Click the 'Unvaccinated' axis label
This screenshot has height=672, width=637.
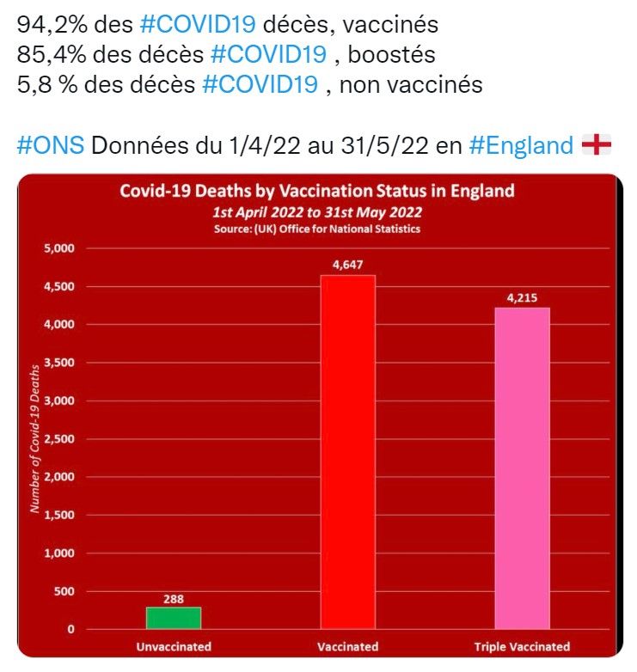point(173,646)
